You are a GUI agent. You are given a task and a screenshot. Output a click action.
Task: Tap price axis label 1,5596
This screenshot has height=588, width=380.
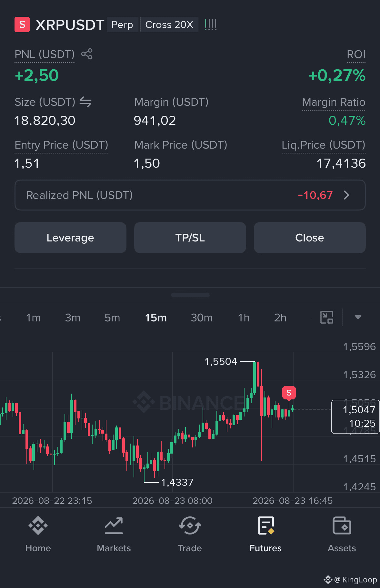[x=359, y=347]
